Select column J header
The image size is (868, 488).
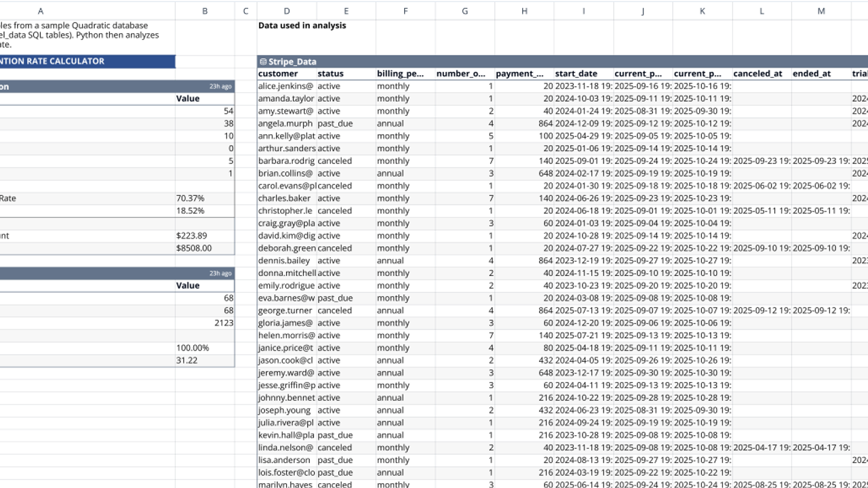point(643,11)
